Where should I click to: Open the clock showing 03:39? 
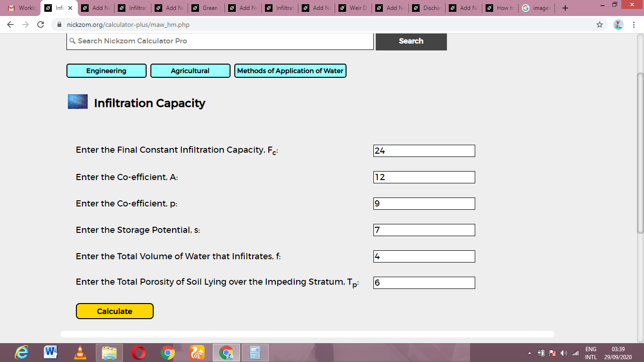(x=617, y=353)
